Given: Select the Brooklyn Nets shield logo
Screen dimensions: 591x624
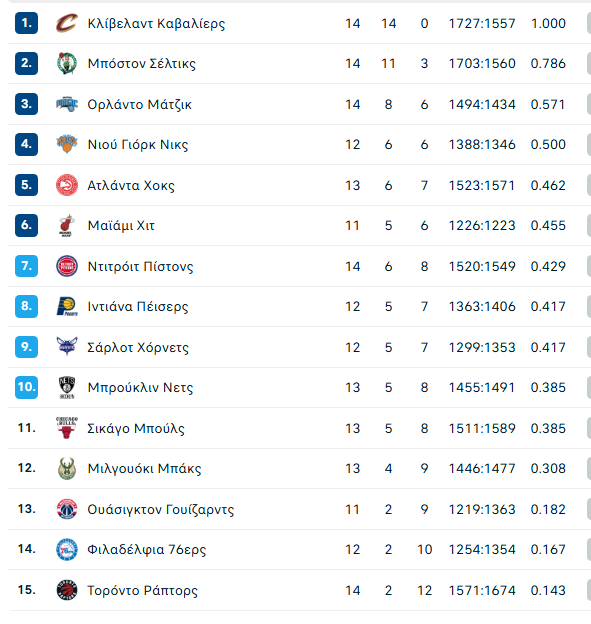Looking at the screenshot, I should coord(66,387).
